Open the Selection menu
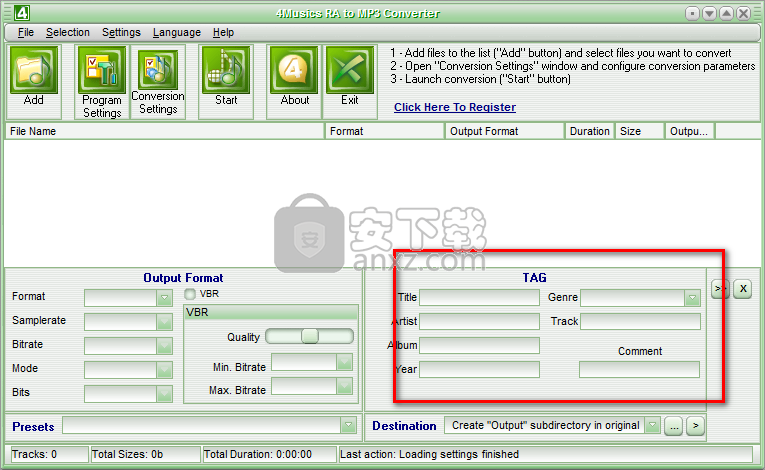Viewport: 765px width, 470px height. click(68, 32)
